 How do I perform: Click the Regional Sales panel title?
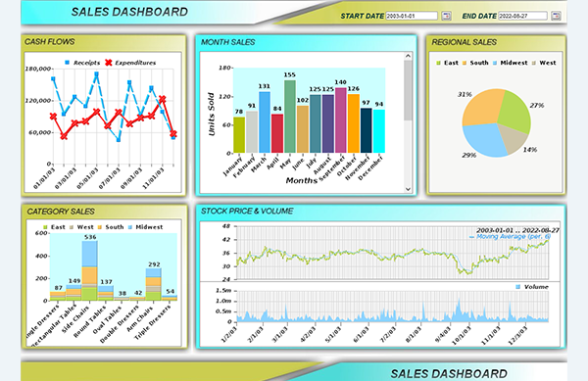click(464, 42)
